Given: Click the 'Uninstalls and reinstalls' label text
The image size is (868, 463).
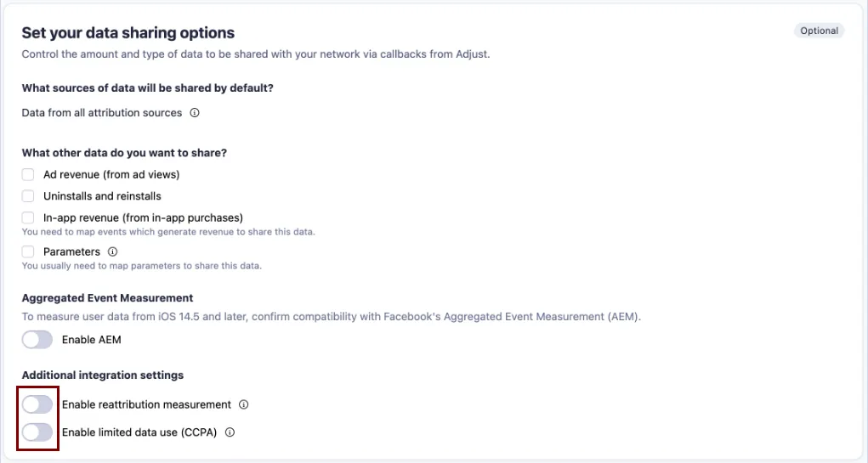Looking at the screenshot, I should 102,196.
